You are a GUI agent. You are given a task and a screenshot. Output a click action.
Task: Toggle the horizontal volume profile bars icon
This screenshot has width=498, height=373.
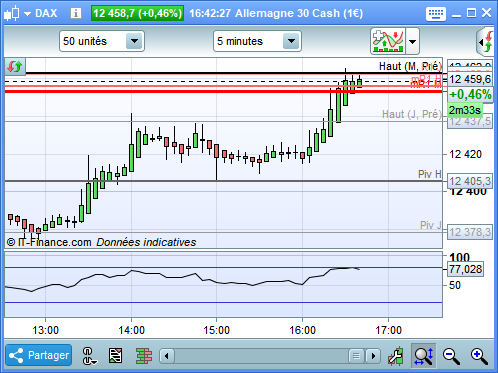tap(144, 356)
